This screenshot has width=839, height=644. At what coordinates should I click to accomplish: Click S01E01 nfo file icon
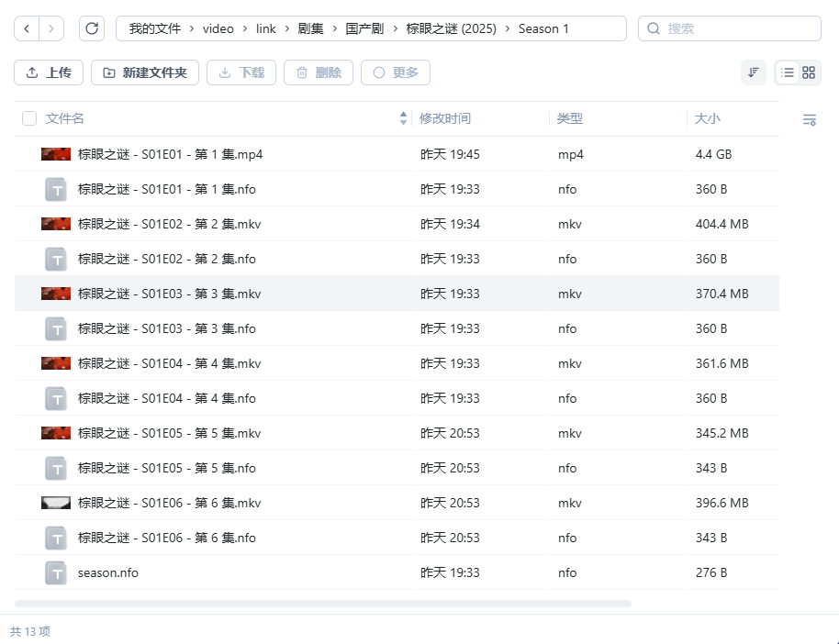[x=56, y=189]
